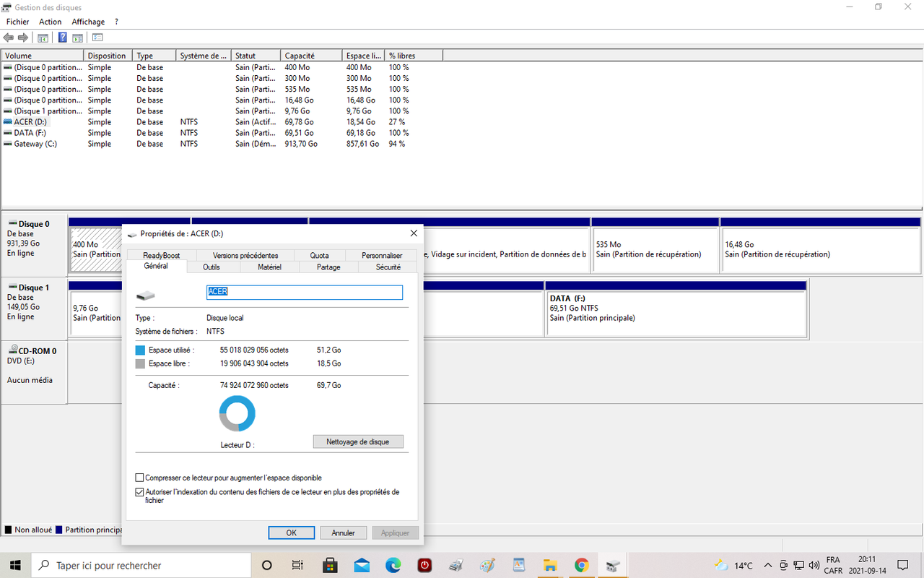Uncheck 'Autoriser l'indexation du contenu' checkbox
Image resolution: width=924 pixels, height=578 pixels.
[140, 492]
